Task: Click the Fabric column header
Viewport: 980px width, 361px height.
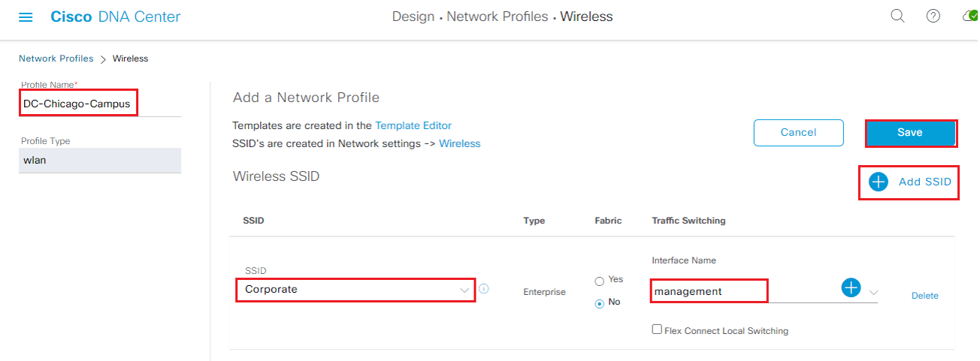Action: [x=609, y=221]
